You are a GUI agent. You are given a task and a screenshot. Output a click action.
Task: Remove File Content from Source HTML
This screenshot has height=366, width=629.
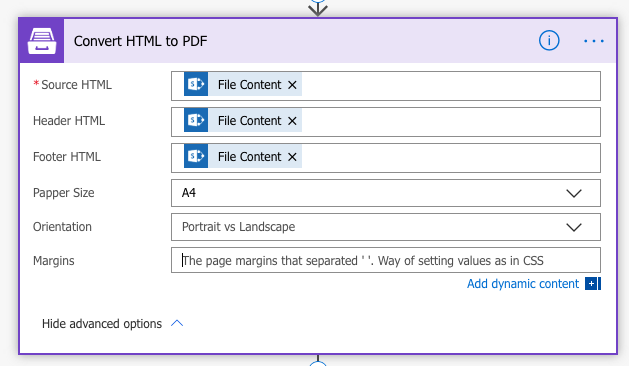tap(292, 85)
